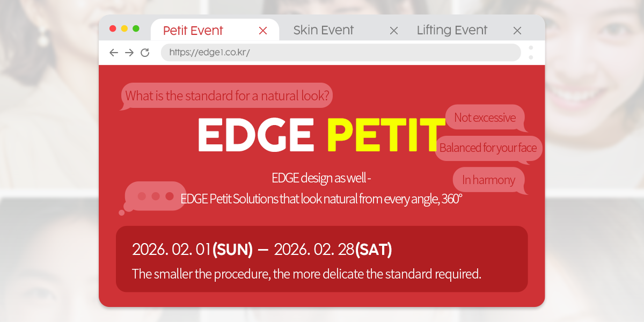Image resolution: width=644 pixels, height=322 pixels.
Task: Click the edge1.co.kr address bar
Action: pos(340,53)
